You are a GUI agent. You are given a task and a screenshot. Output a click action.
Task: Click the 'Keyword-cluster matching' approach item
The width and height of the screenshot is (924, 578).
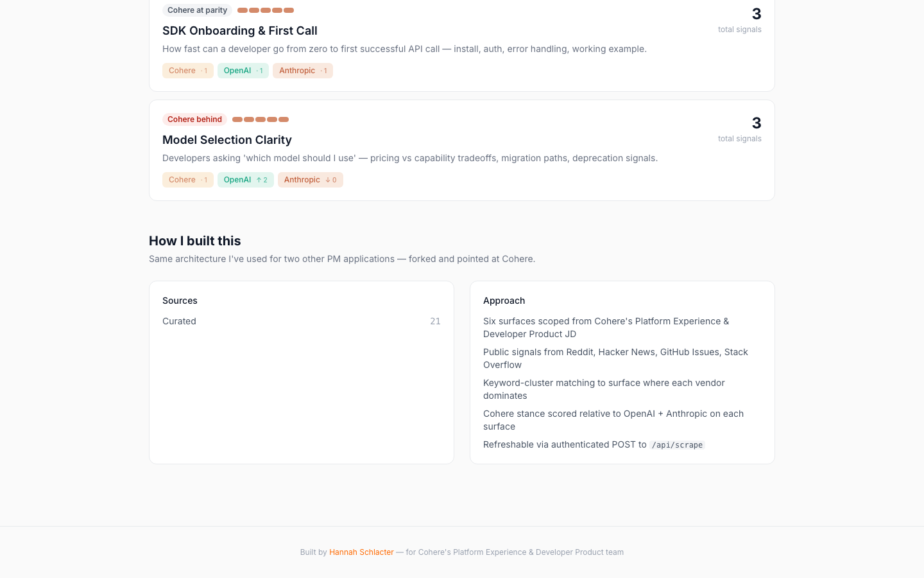[x=604, y=389]
